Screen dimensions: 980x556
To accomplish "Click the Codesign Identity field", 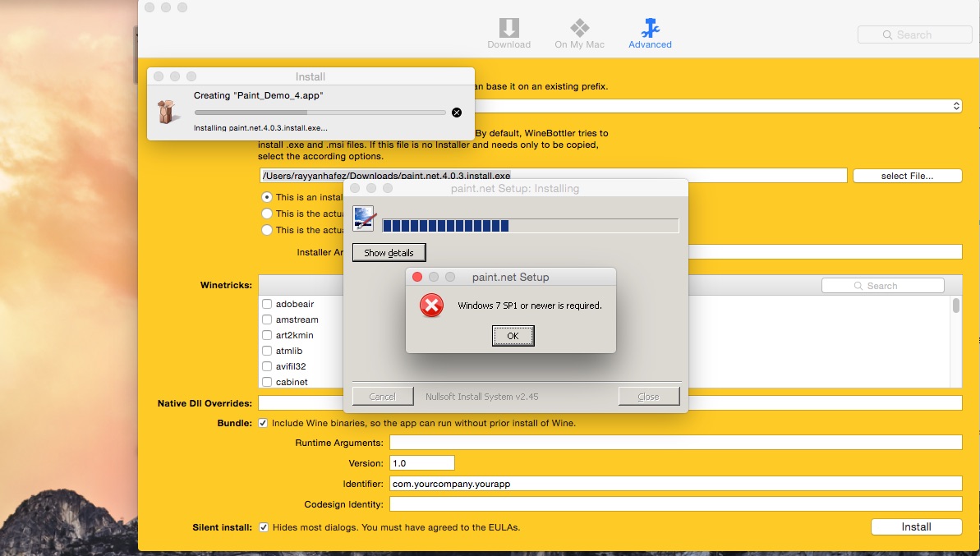I will point(675,504).
